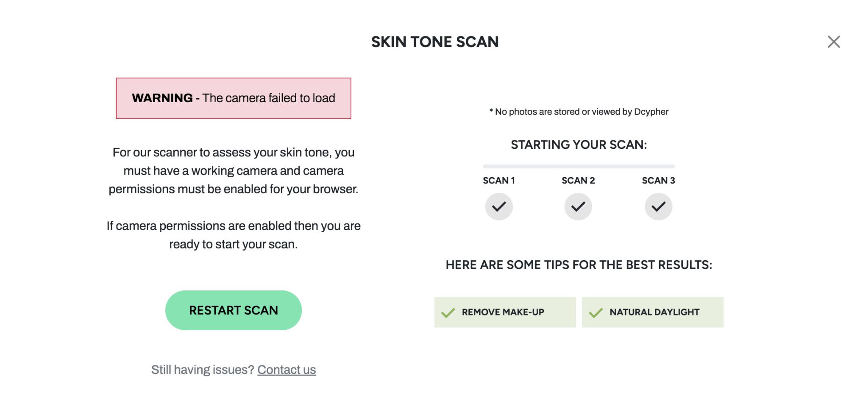Click the green check beside Remove Make-Up

coord(448,313)
